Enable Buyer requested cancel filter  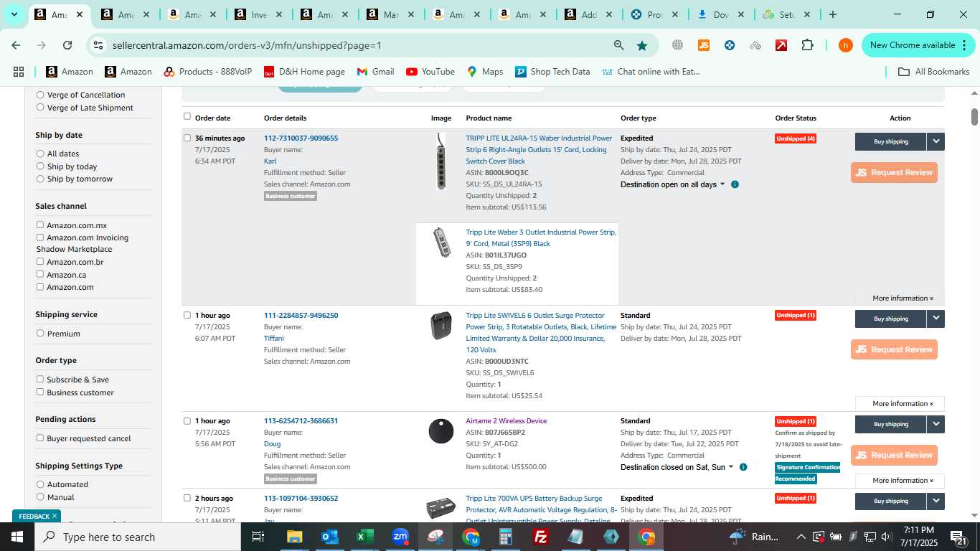pos(40,438)
